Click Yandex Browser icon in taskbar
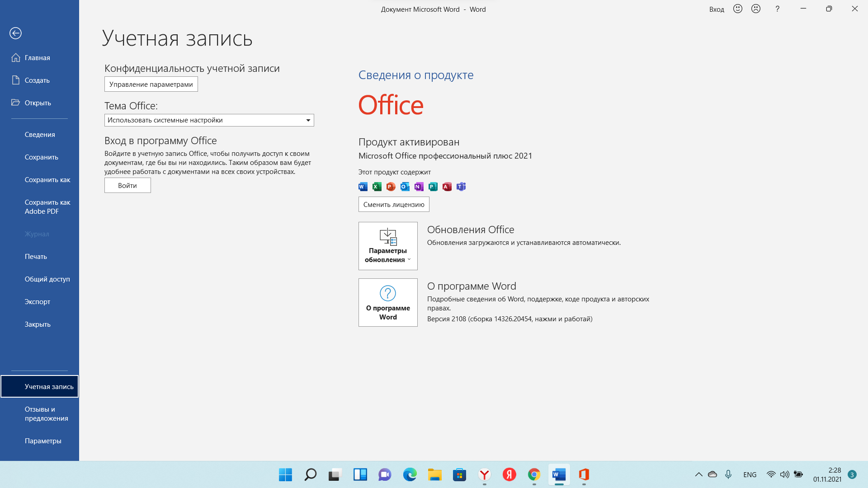This screenshot has height=488, width=868. pos(483,474)
